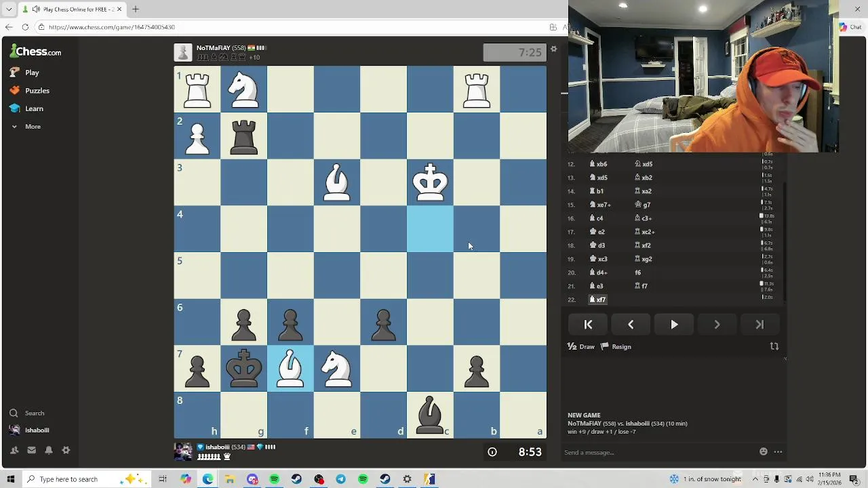Expand the More menu in sidebar
This screenshot has height=488, width=868.
26,127
